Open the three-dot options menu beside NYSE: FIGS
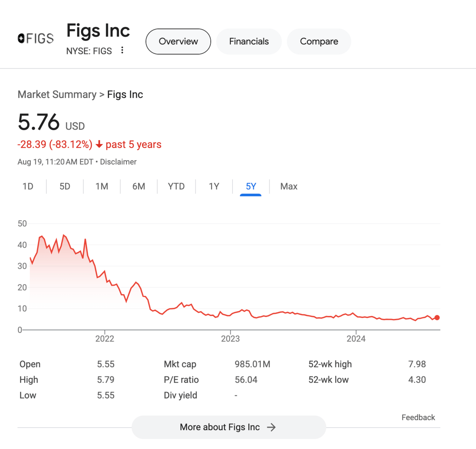The height and width of the screenshot is (449, 476). (x=122, y=51)
